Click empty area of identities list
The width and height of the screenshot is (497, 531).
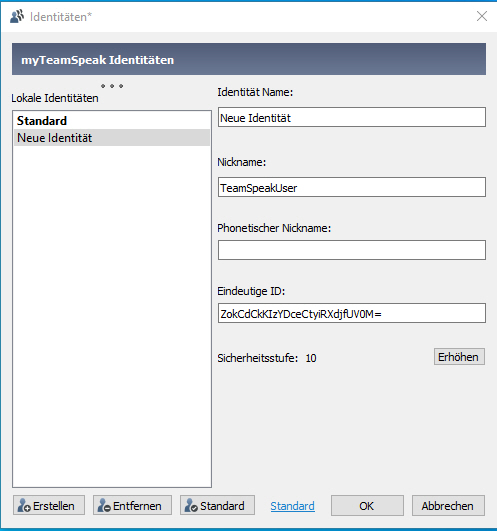click(112, 315)
